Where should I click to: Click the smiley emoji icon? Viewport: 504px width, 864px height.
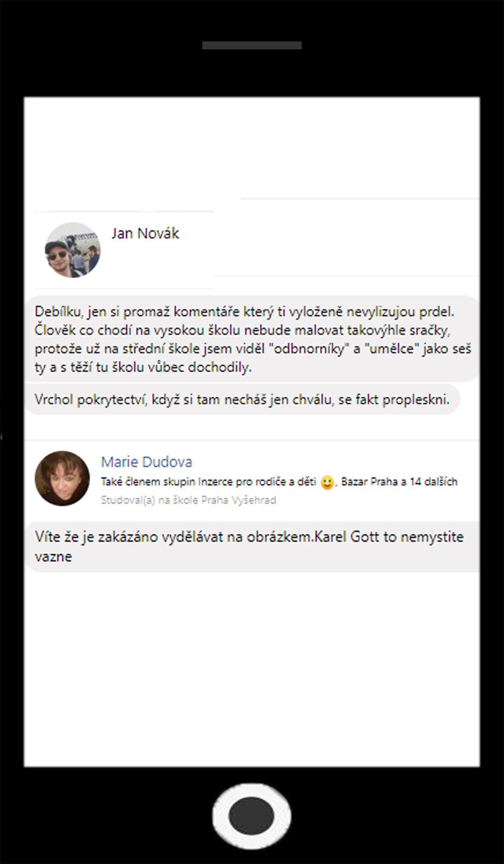[327, 482]
